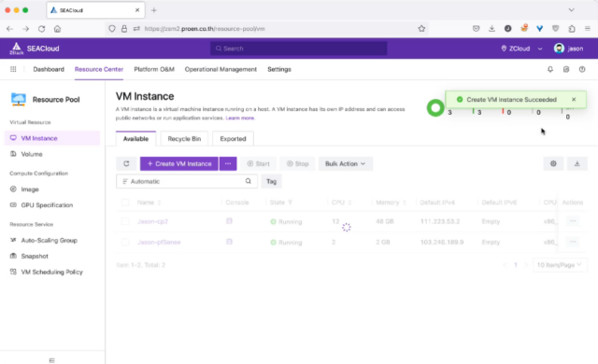Select the Jason-pfSense row checkbox

125,242
